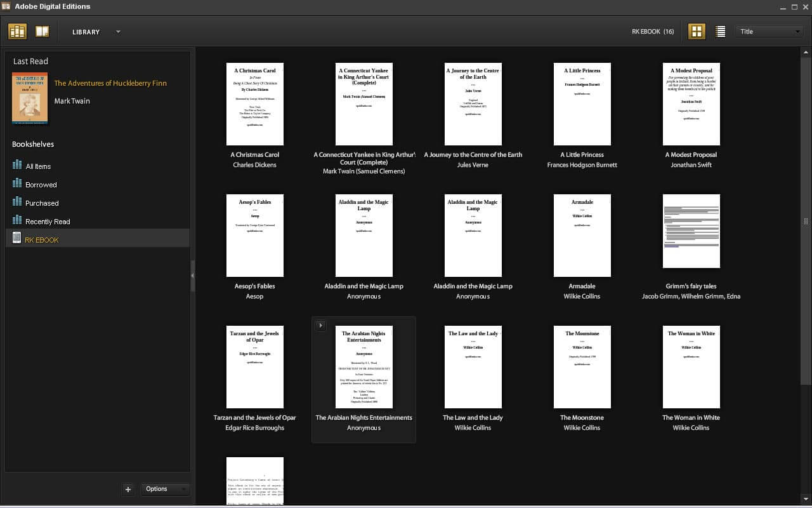Switch to Reading view icon
Screen dimensions: 812x508
coord(42,31)
